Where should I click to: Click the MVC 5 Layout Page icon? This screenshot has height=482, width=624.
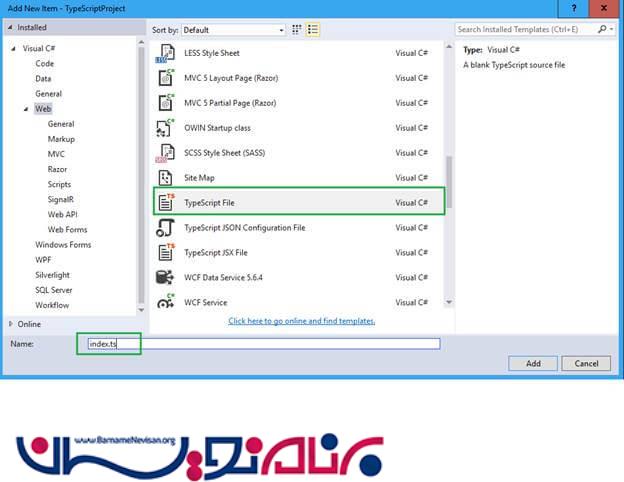click(x=165, y=78)
